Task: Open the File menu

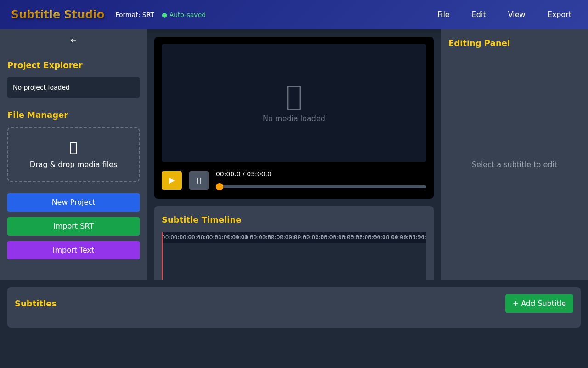Action: (443, 14)
